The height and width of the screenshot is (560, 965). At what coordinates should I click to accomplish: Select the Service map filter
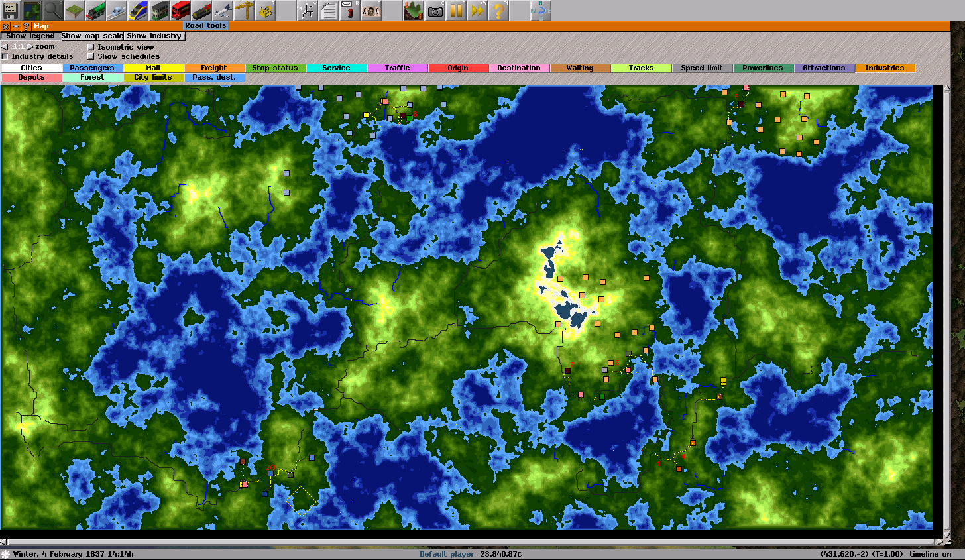pos(336,68)
